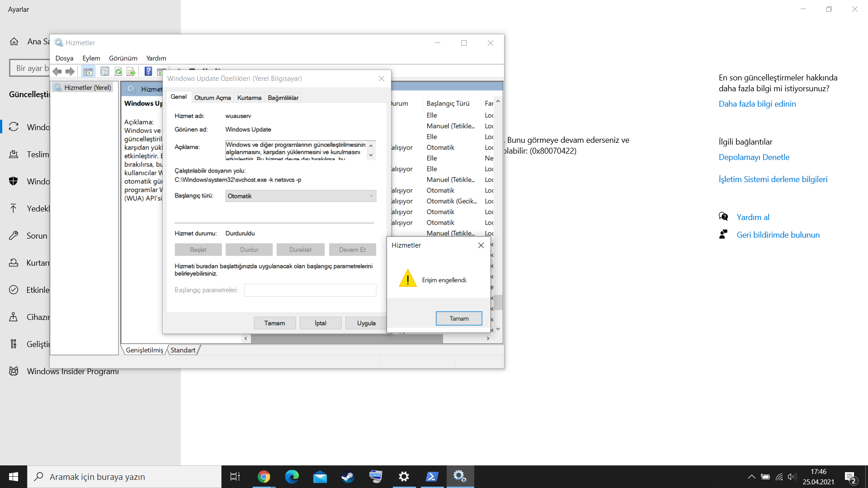Open the Eylem menu

91,58
